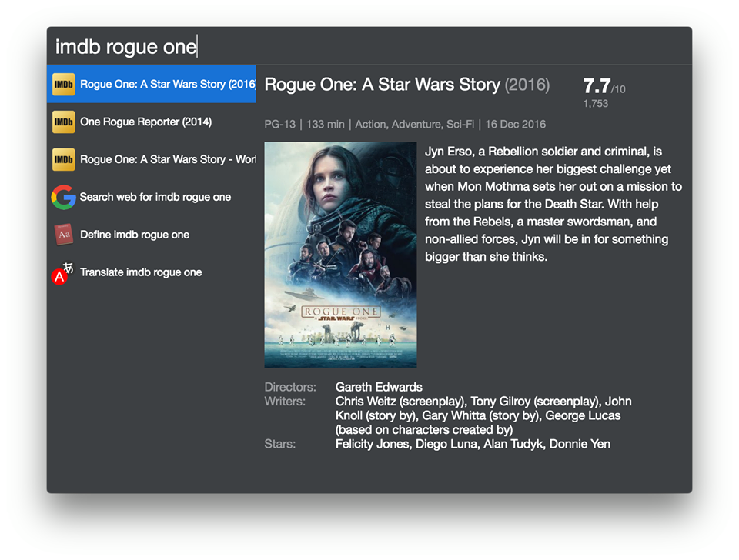
Task: Click the Dictionary Aa icon
Action: click(63, 235)
